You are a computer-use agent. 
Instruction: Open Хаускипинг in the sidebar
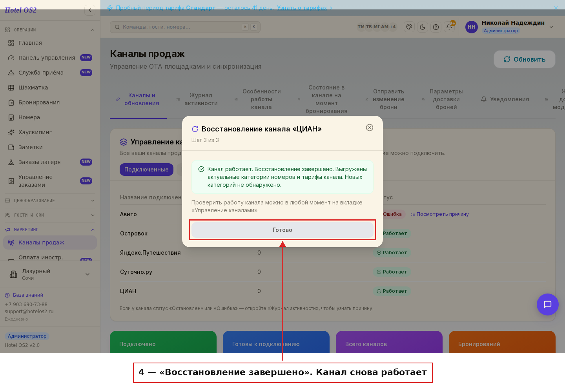point(50,132)
